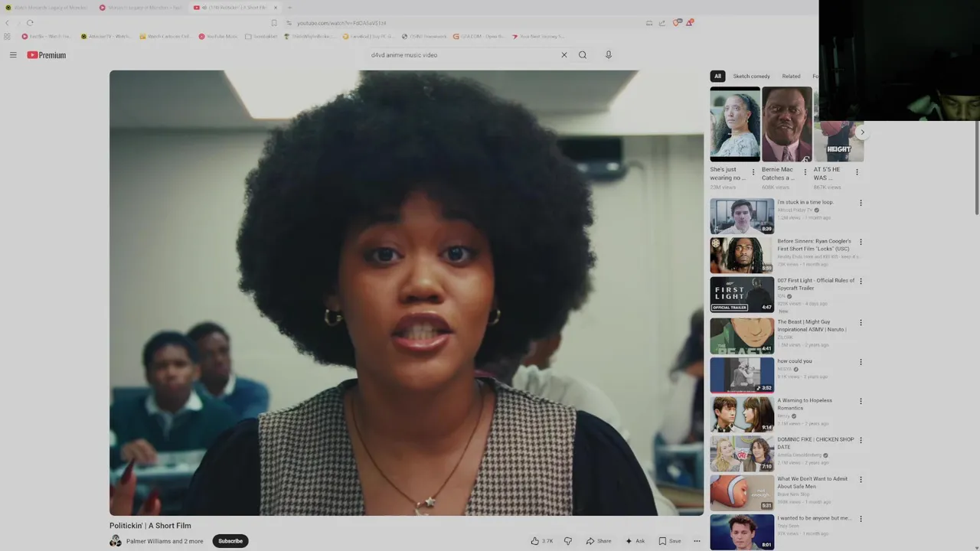Reload the page in the browser
Image resolution: width=980 pixels, height=551 pixels.
tap(30, 23)
